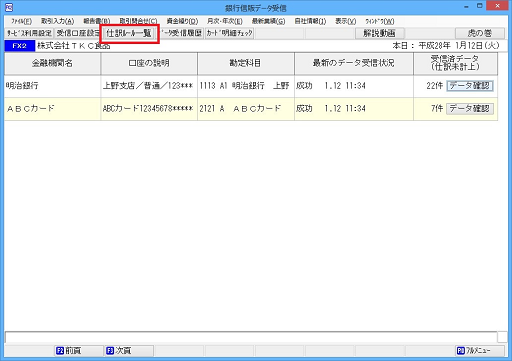Select the ABCカード table row
Viewport: 512px width, 361px height.
tap(251, 109)
